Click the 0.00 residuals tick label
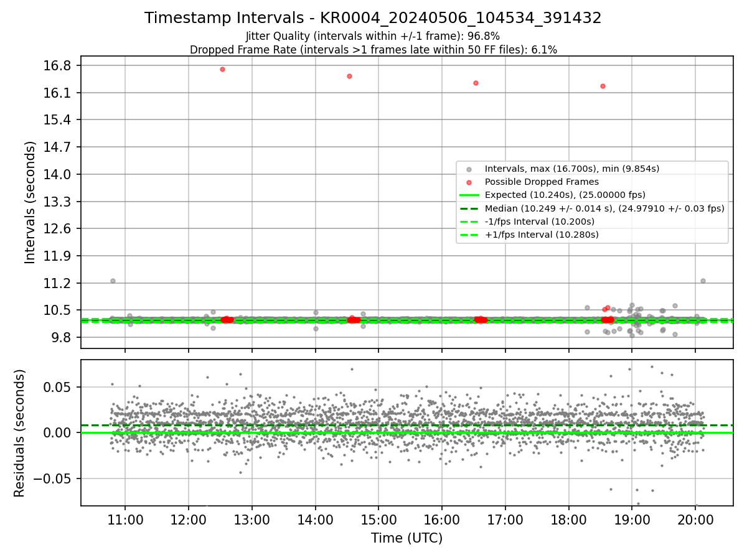Viewport: 747px width, 560px height. pyautogui.click(x=57, y=432)
